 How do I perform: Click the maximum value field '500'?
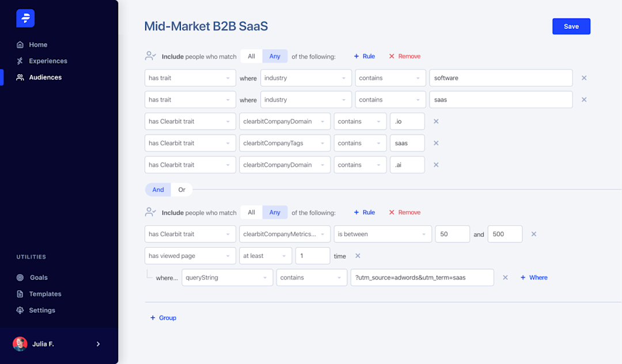(505, 234)
